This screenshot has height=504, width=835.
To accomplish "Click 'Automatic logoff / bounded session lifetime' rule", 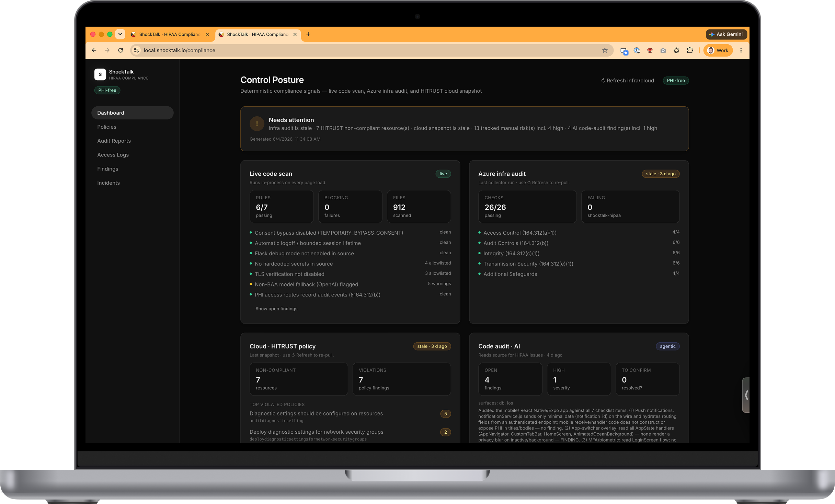I will coord(350,243).
